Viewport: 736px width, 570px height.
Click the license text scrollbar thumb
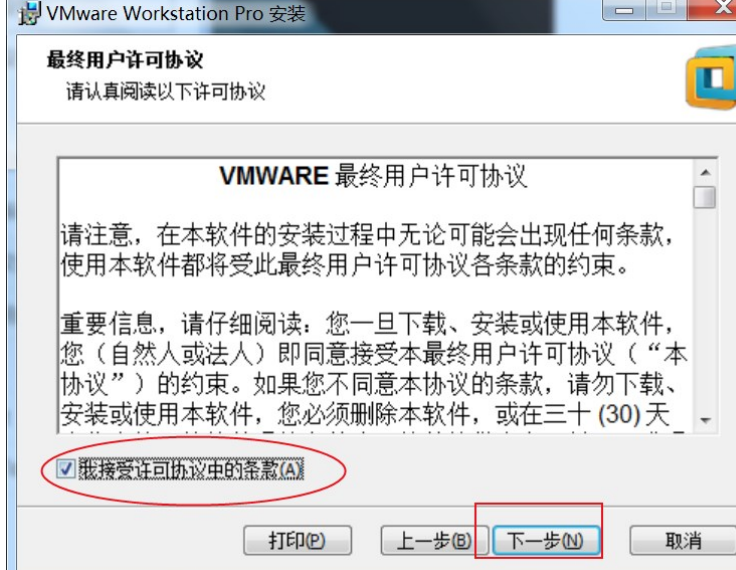705,197
